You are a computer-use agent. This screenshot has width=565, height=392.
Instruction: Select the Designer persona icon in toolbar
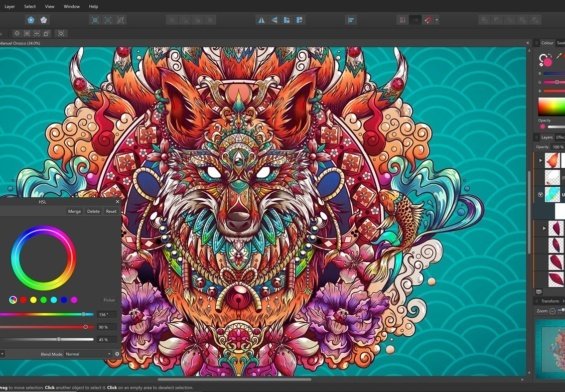(x=31, y=20)
